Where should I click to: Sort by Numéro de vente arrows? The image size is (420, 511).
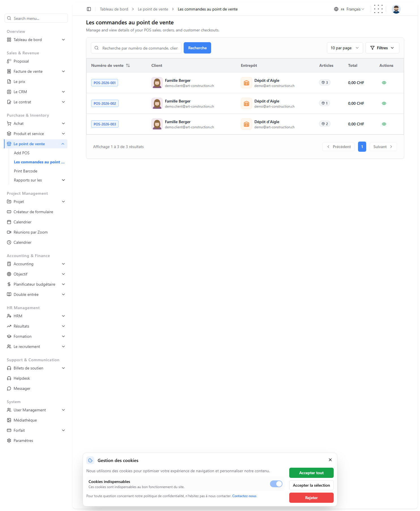[x=128, y=65]
